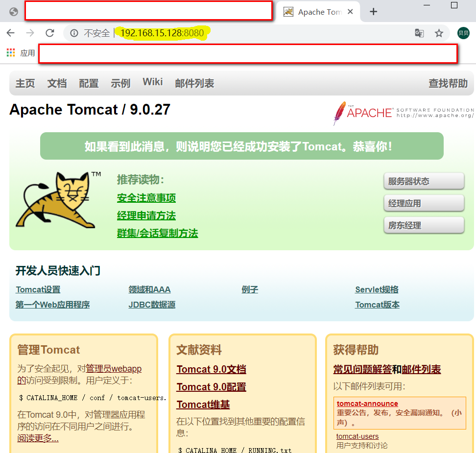Image resolution: width=476 pixels, height=453 pixels.
Task: Open the Tomcat设置 link
Action: pos(38,289)
